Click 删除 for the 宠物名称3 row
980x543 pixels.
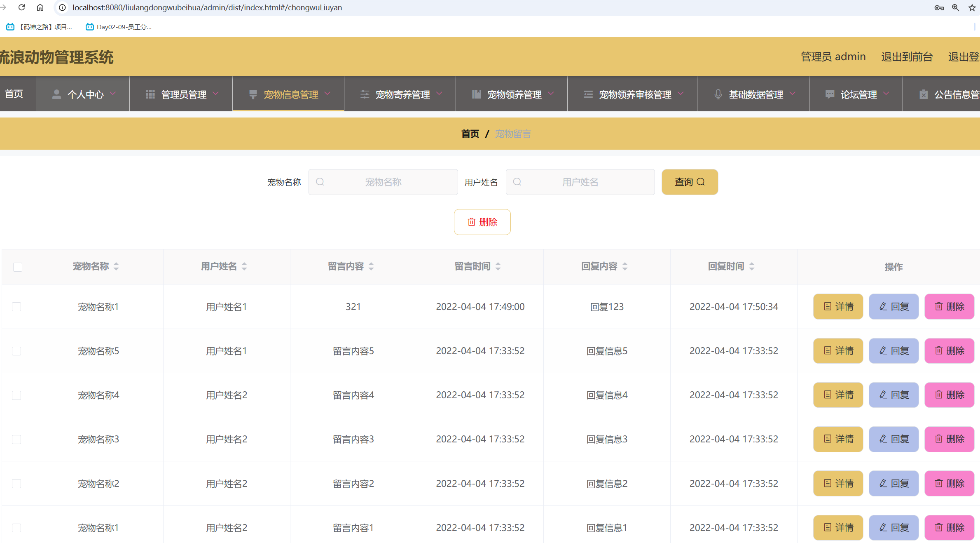pos(949,439)
